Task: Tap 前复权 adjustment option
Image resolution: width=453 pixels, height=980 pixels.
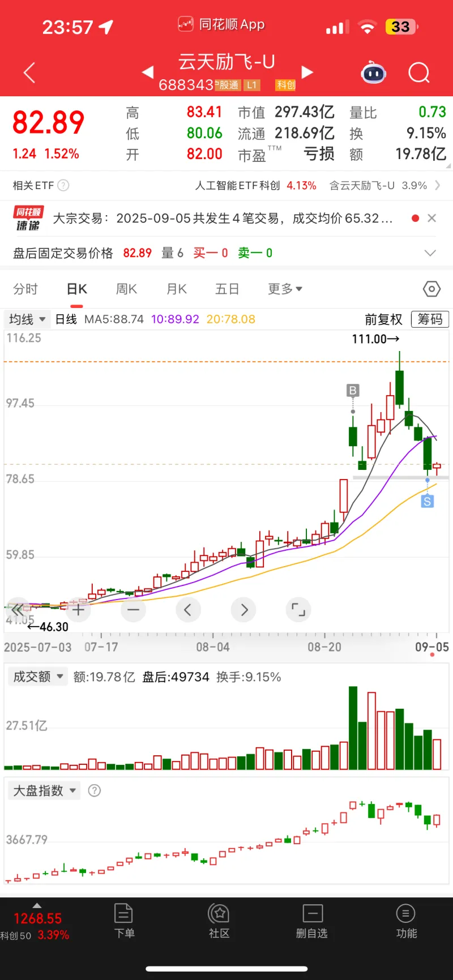Action: 383,319
